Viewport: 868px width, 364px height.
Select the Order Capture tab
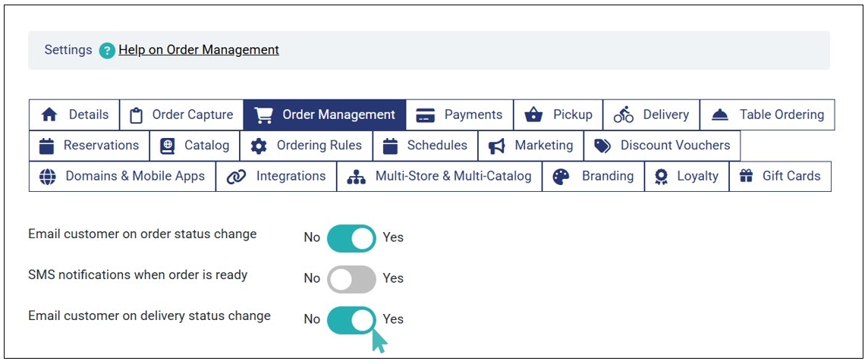point(181,115)
